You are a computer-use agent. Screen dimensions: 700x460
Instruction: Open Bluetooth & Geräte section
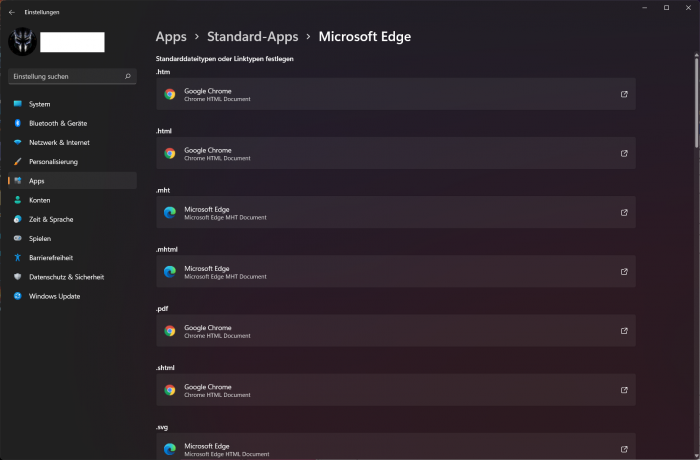click(x=72, y=123)
